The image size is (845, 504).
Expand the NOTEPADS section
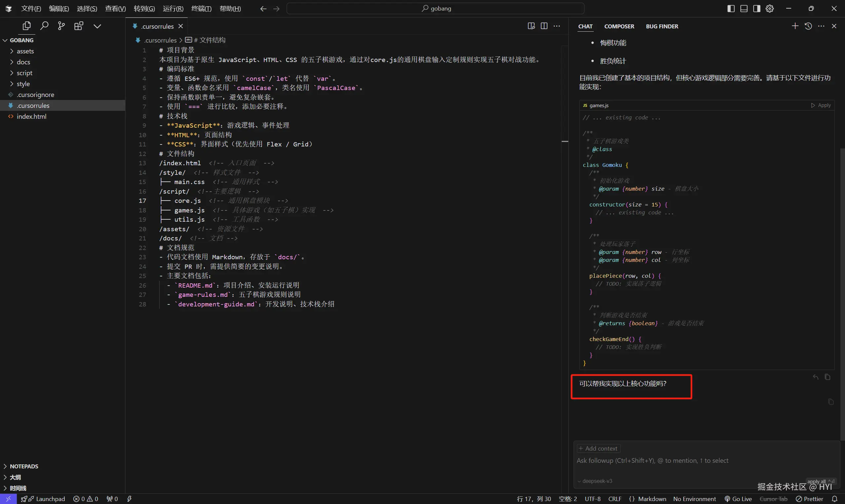pos(24,466)
